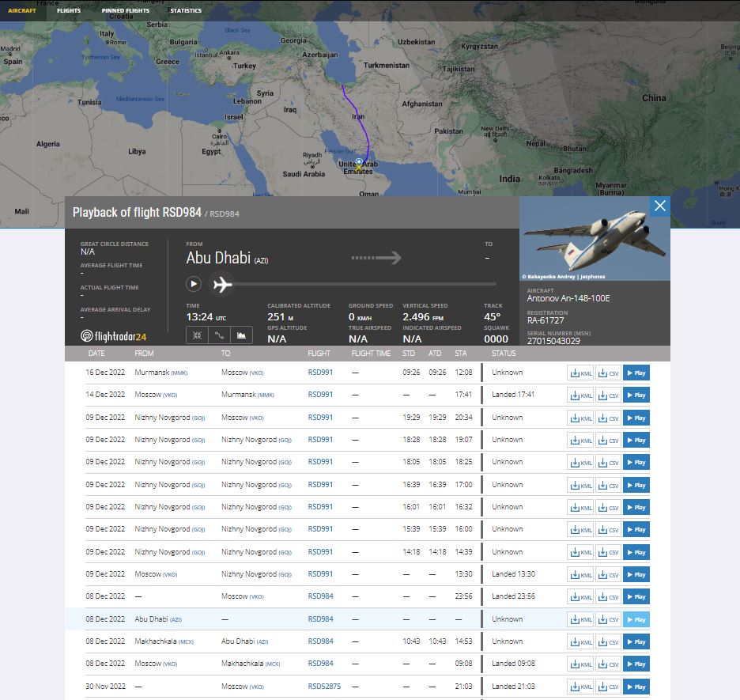This screenshot has height=700, width=740.
Task: Download CSV for 30 Nov RSD52875 flight
Action: click(607, 687)
